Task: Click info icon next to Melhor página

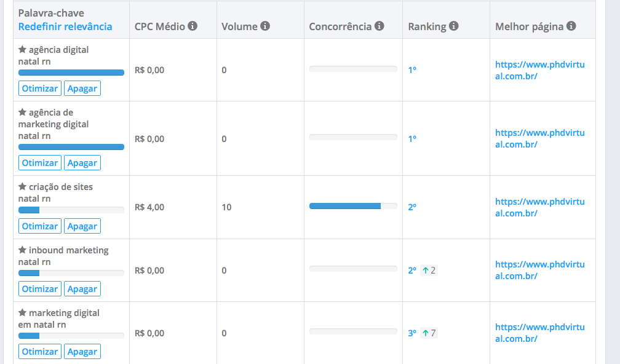Action: pyautogui.click(x=571, y=26)
